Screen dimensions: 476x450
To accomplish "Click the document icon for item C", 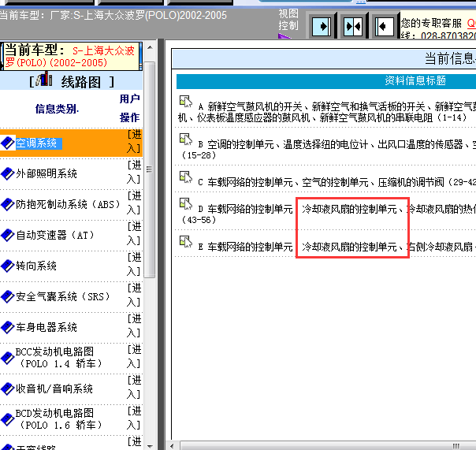I will [x=185, y=177].
